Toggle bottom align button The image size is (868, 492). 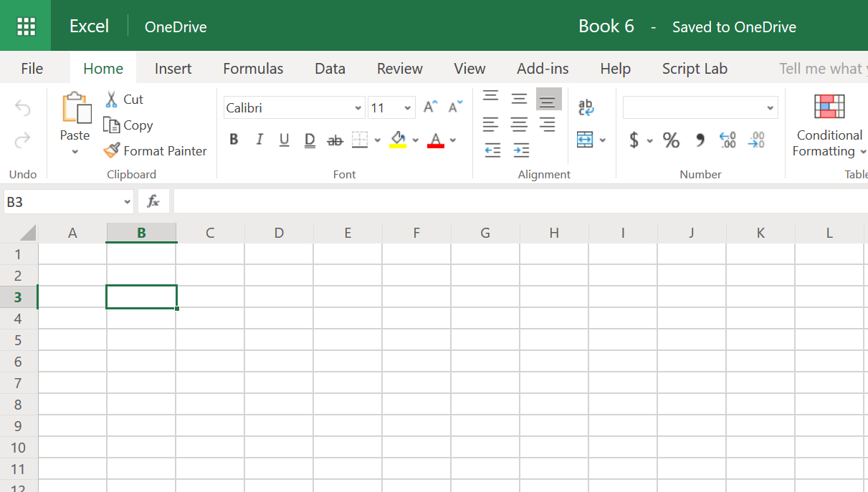pos(548,99)
